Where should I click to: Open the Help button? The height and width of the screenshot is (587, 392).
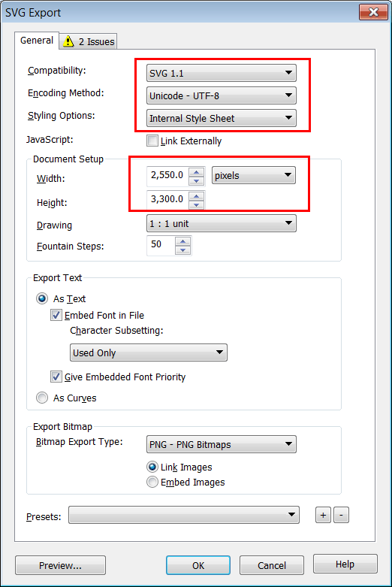pyautogui.click(x=345, y=564)
